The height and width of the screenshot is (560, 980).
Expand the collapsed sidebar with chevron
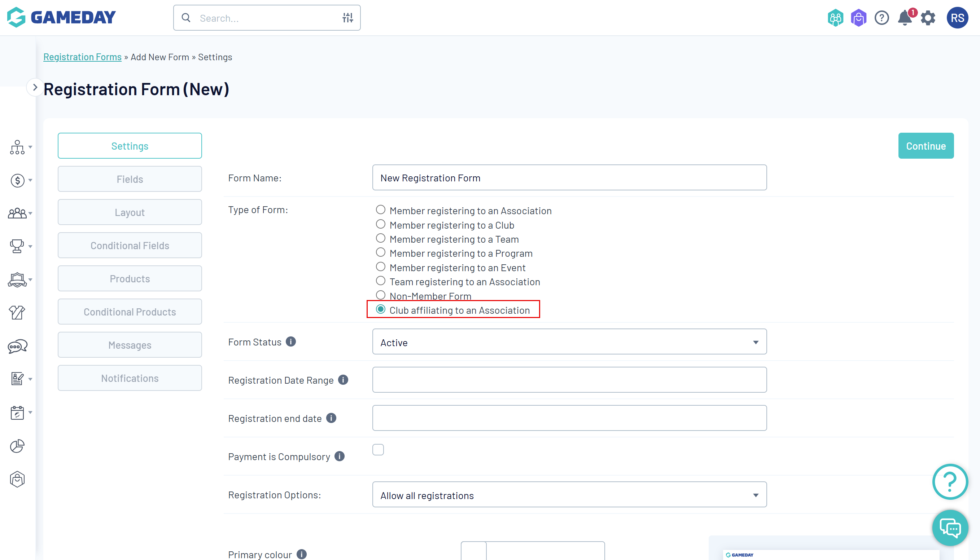pyautogui.click(x=35, y=87)
